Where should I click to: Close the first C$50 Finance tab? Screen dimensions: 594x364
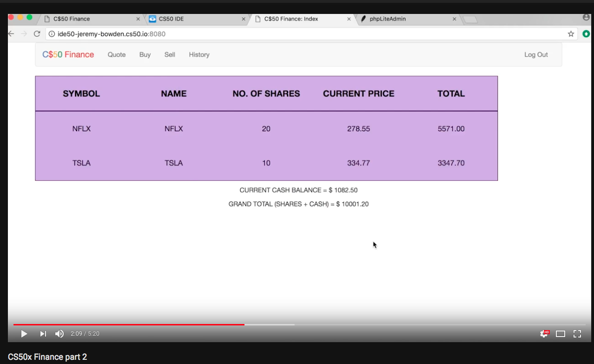[x=138, y=19]
